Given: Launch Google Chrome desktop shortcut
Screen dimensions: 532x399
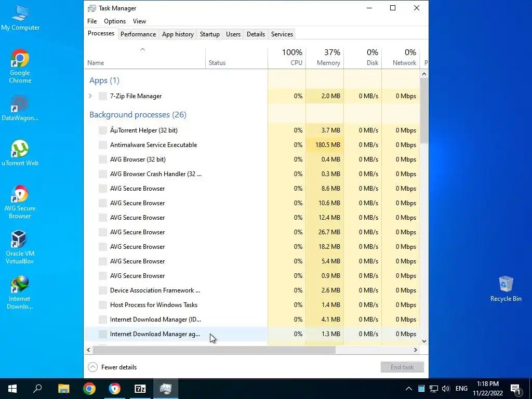Looking at the screenshot, I should [20, 66].
